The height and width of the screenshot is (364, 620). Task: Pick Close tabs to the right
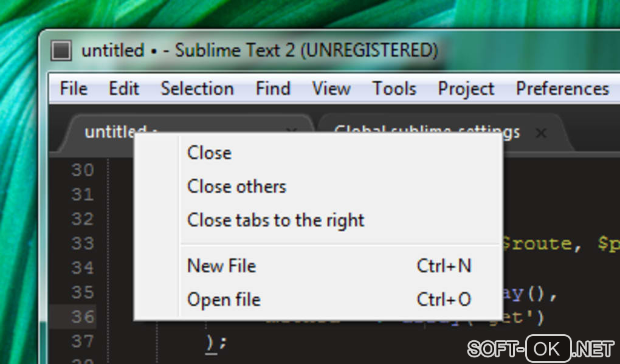275,219
